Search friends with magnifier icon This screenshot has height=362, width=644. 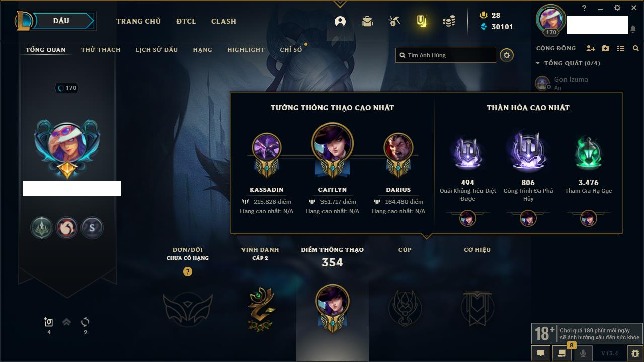coord(636,48)
